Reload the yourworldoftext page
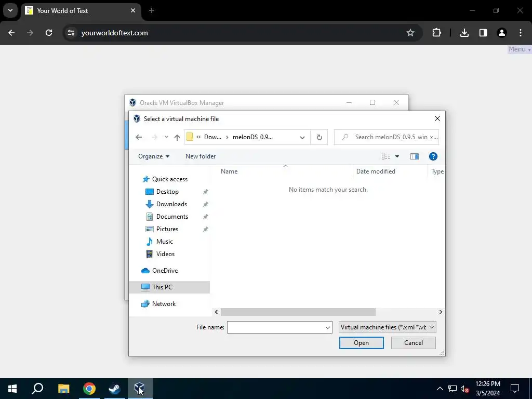532x399 pixels. point(49,33)
